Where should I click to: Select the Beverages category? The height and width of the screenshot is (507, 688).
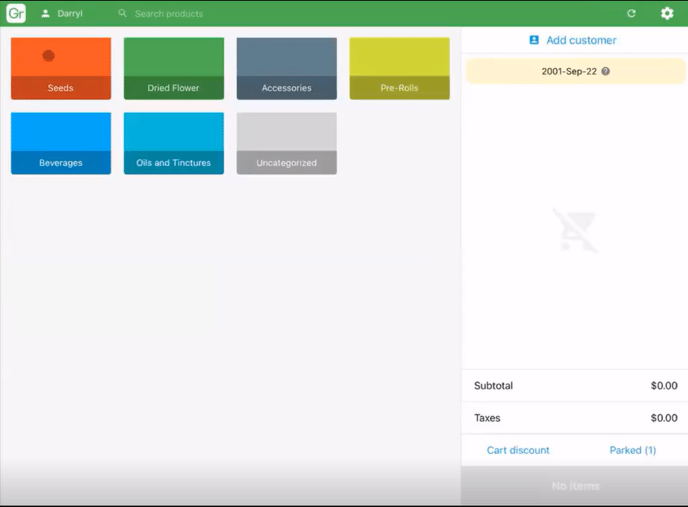(x=61, y=144)
